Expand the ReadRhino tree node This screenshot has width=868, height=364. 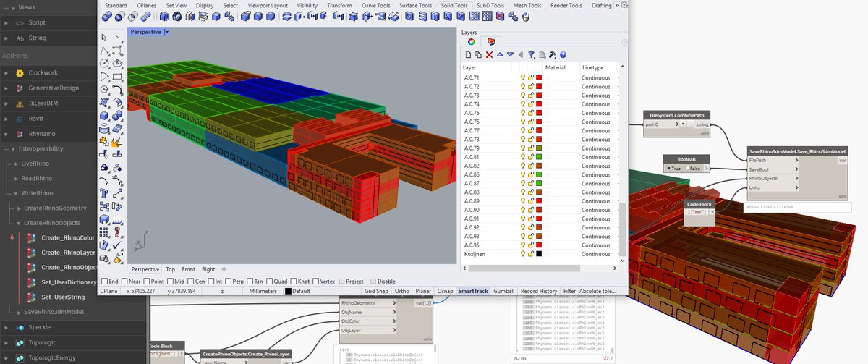18,178
